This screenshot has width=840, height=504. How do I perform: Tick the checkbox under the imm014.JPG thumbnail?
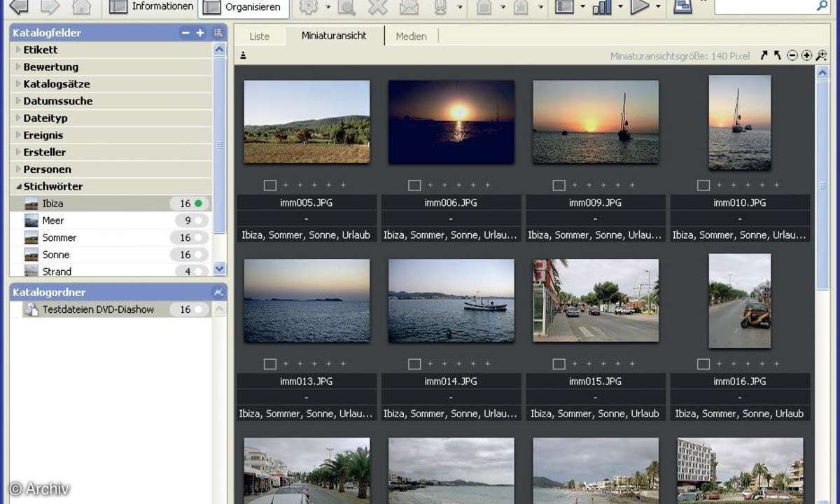coord(414,364)
